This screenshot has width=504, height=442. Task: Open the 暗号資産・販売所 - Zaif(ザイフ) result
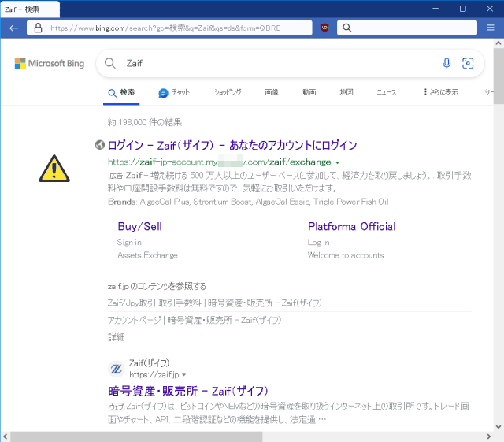[188, 392]
